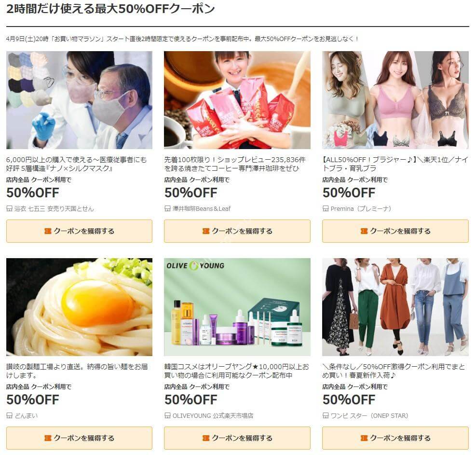Click shop icon beside Premina（プレミーナ）
The height and width of the screenshot is (455, 476).
[x=326, y=208]
